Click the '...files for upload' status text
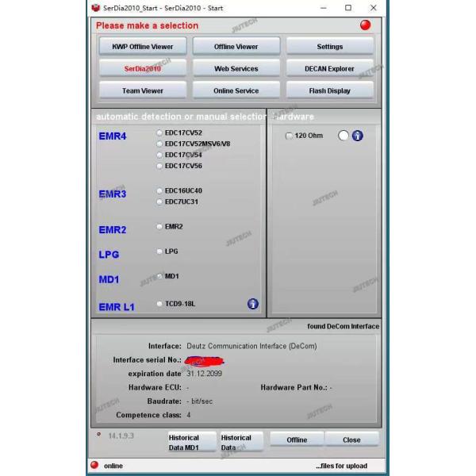The image size is (476, 476). [341, 466]
